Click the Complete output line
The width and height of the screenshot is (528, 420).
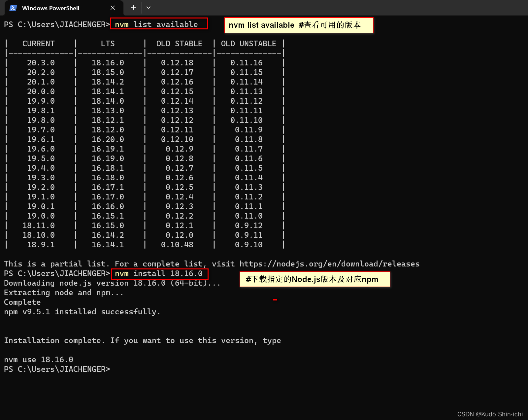click(x=22, y=302)
